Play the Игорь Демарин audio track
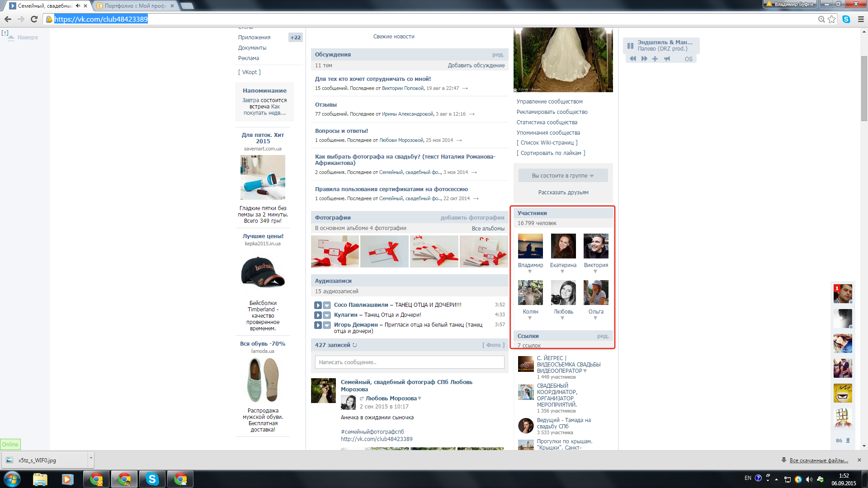Screen dimensions: 868x488 [x=318, y=325]
